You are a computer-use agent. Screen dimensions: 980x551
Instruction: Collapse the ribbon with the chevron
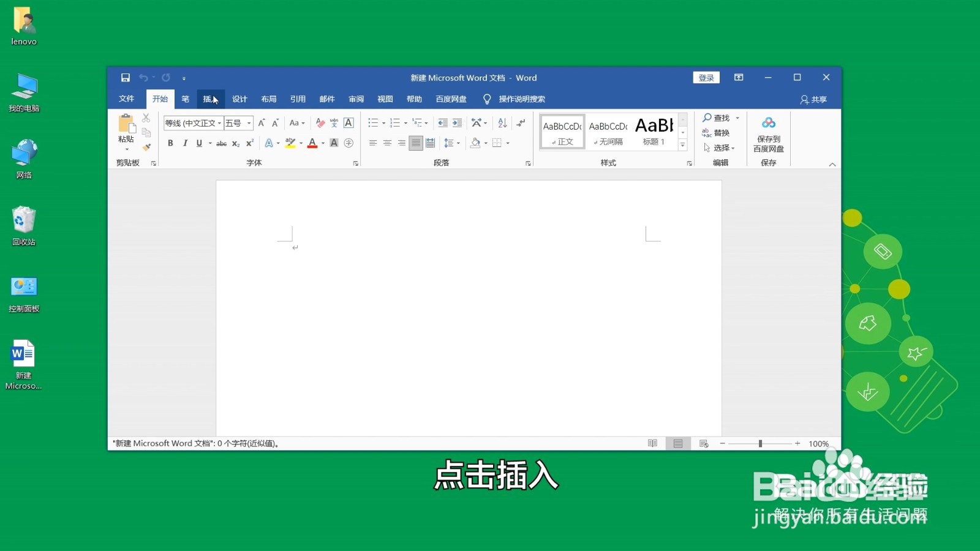pos(832,164)
